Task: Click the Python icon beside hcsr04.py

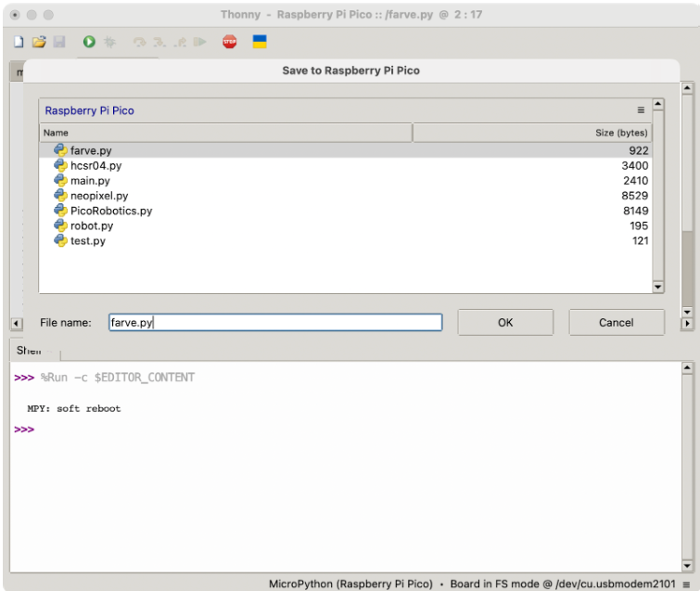Action: click(60, 165)
